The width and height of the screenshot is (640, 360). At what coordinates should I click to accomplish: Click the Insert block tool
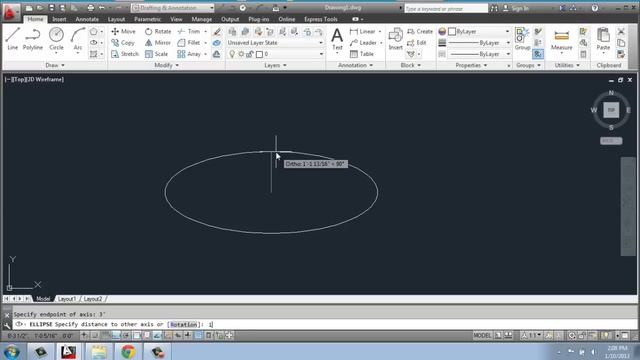395,39
